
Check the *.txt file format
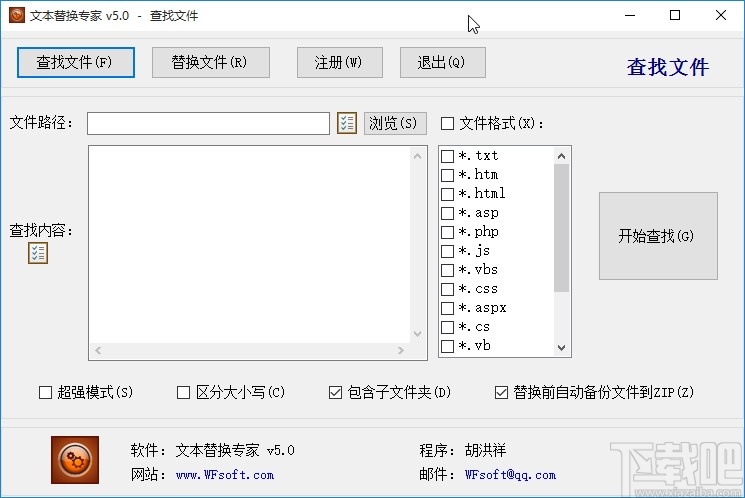click(447, 156)
